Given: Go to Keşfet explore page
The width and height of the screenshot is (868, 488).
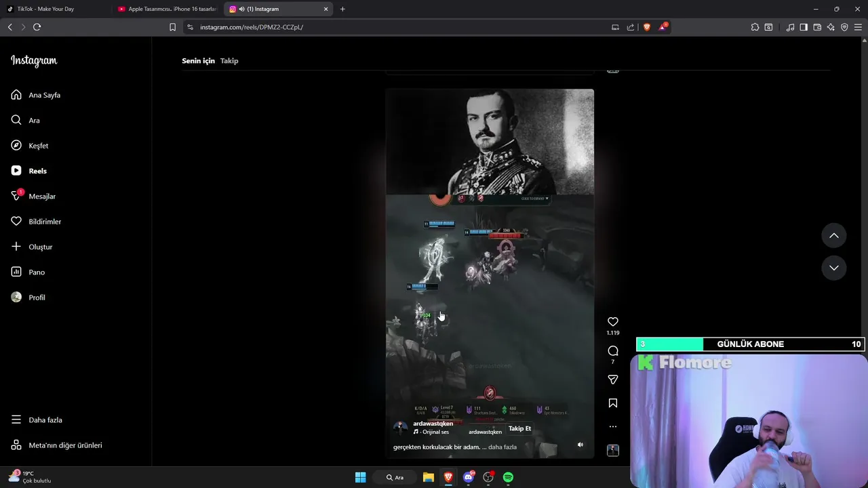Looking at the screenshot, I should coord(30,146).
